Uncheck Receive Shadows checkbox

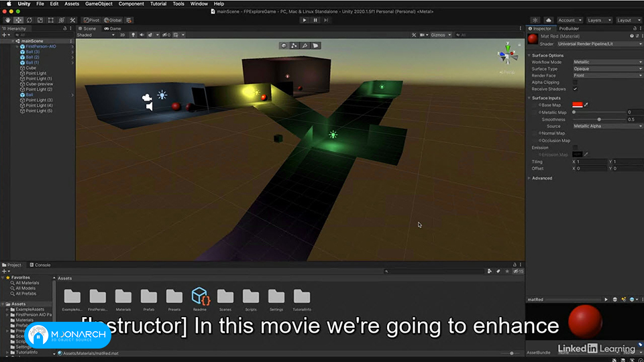575,89
